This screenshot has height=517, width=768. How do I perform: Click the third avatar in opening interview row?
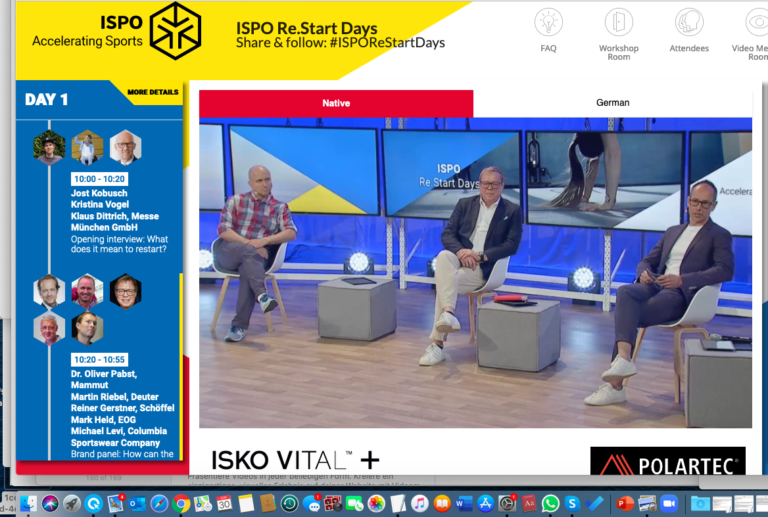tap(125, 148)
